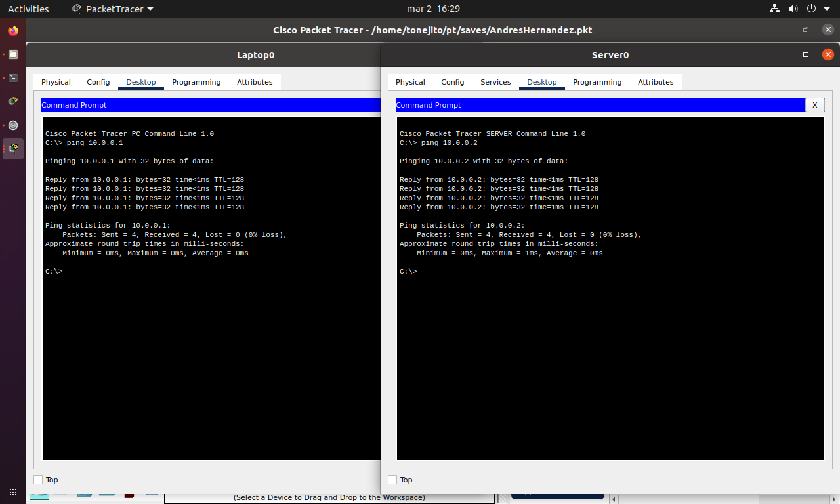Close the Server0 Command Prompt with X button
The height and width of the screenshot is (504, 840).
(814, 105)
